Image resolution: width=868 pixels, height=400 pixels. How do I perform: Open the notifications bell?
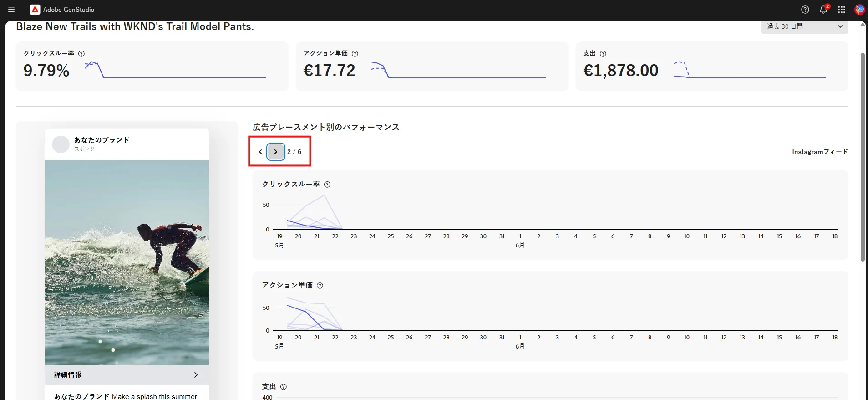[x=823, y=10]
